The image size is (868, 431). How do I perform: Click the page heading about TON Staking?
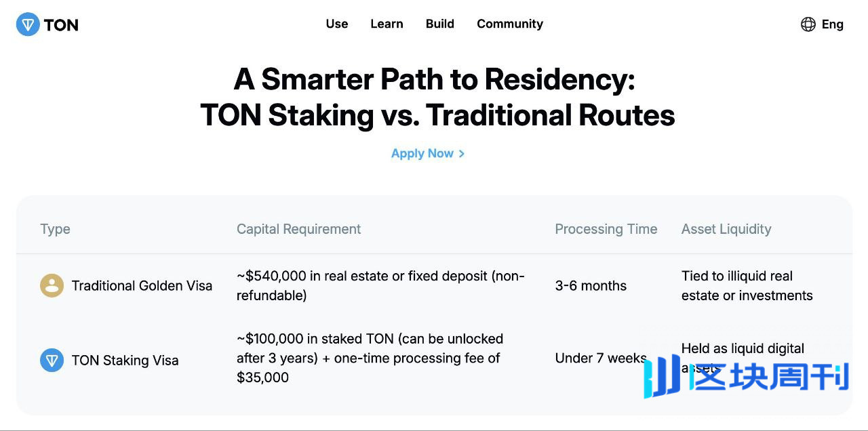click(437, 98)
